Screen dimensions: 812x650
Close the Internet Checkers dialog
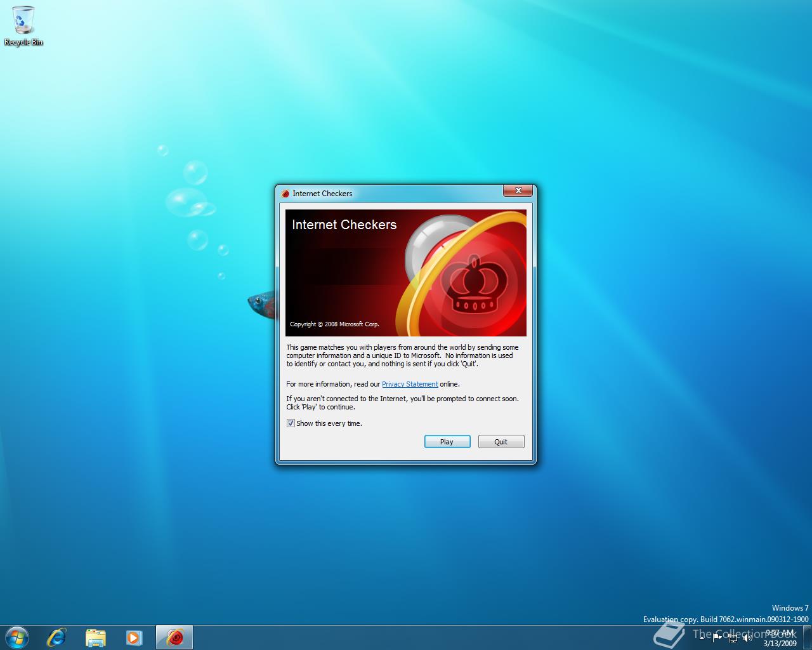518,190
